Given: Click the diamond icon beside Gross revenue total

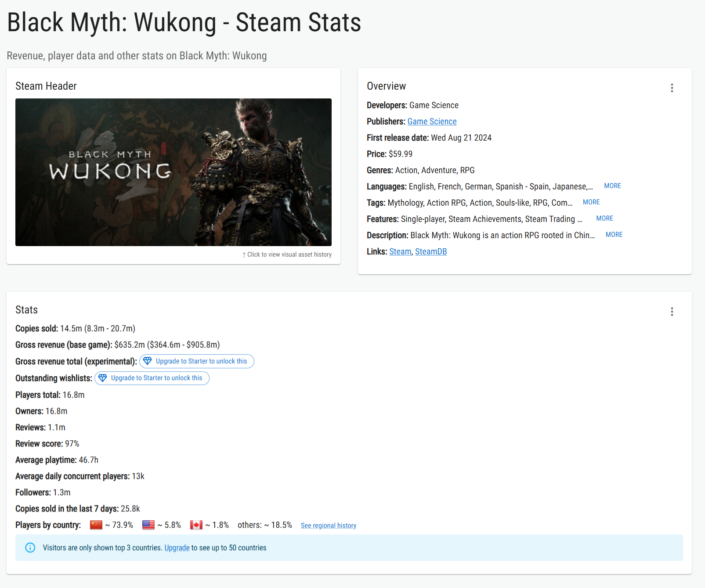Looking at the screenshot, I should coord(148,361).
